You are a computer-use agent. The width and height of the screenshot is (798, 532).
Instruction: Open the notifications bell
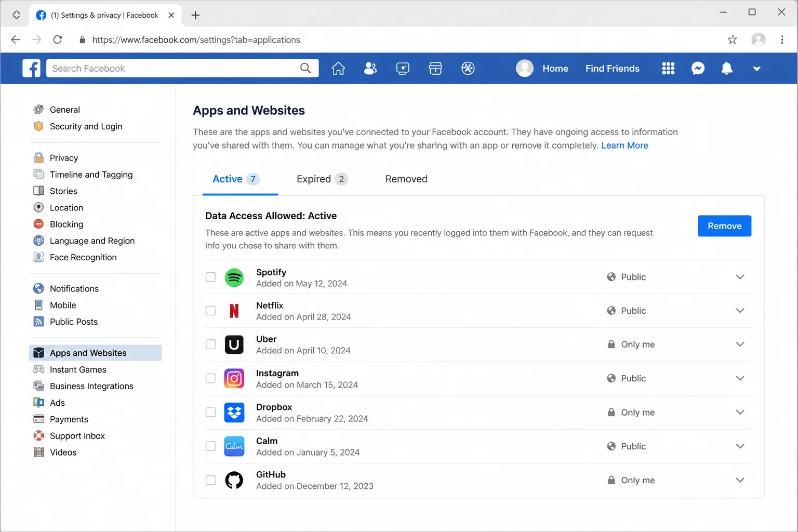pos(727,68)
